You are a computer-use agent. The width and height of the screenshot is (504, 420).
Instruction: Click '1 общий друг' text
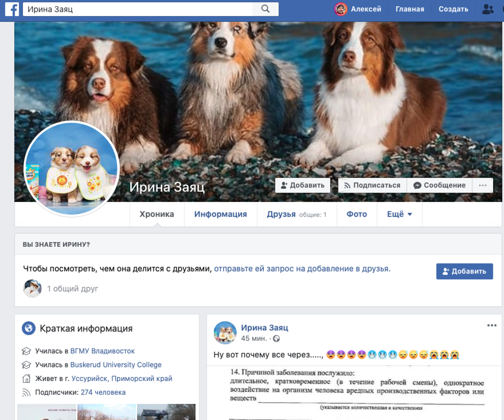[x=73, y=289]
